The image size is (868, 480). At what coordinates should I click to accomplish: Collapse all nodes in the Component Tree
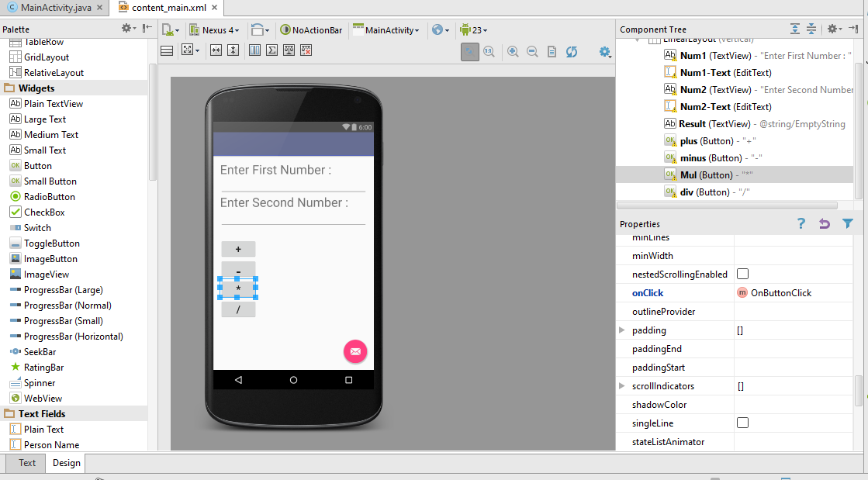[810, 29]
